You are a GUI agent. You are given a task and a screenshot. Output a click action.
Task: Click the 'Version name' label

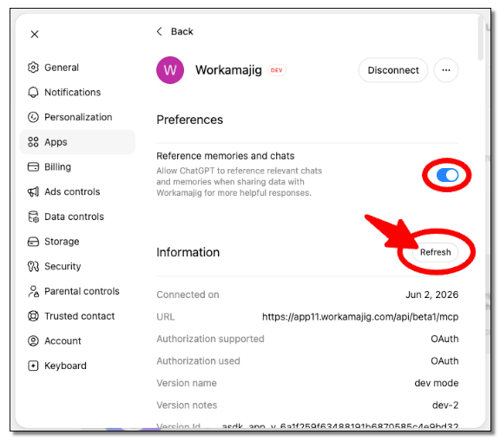[x=187, y=383]
